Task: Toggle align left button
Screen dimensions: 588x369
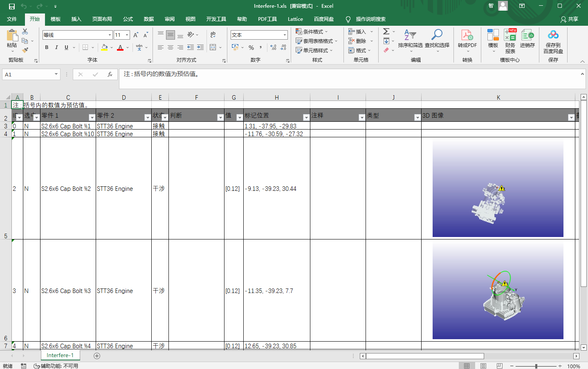Action: (161, 47)
